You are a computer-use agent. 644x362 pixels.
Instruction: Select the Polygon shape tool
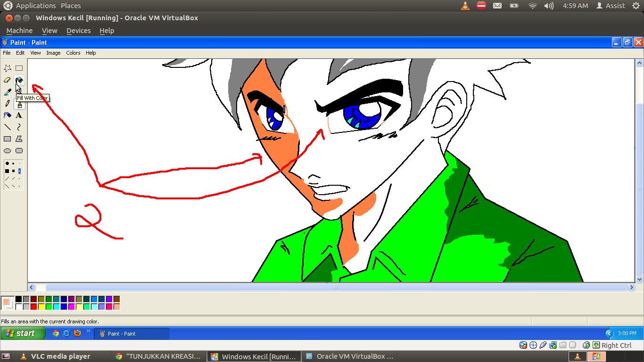[19, 139]
